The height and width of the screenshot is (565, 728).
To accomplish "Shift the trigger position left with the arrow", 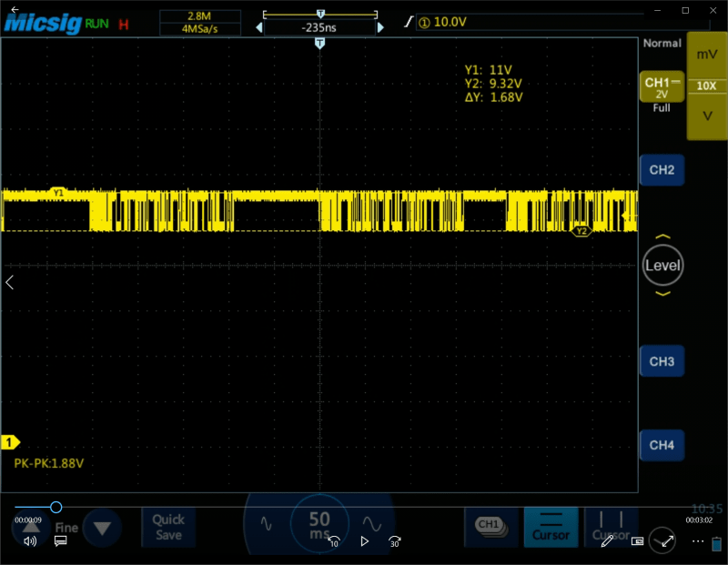I will pyautogui.click(x=259, y=28).
